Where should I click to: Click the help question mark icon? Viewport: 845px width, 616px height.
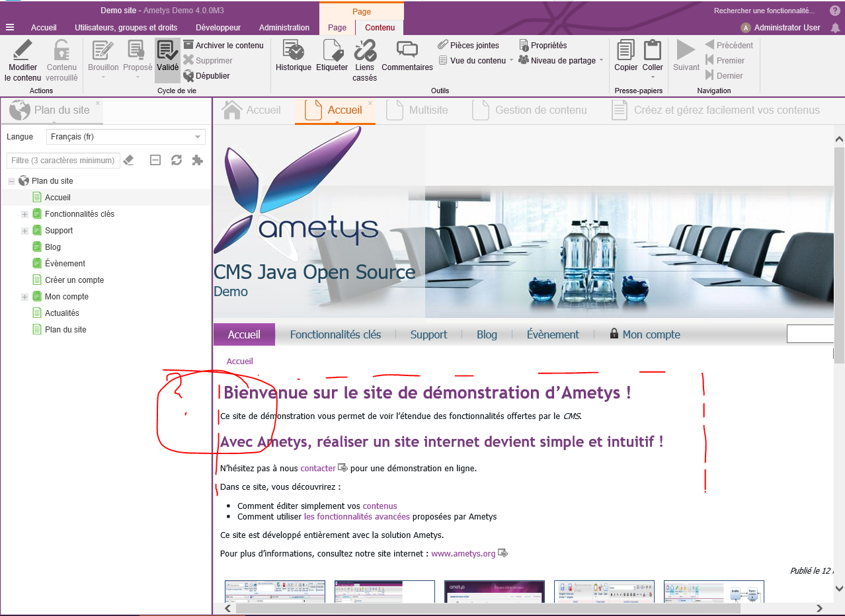(x=835, y=11)
